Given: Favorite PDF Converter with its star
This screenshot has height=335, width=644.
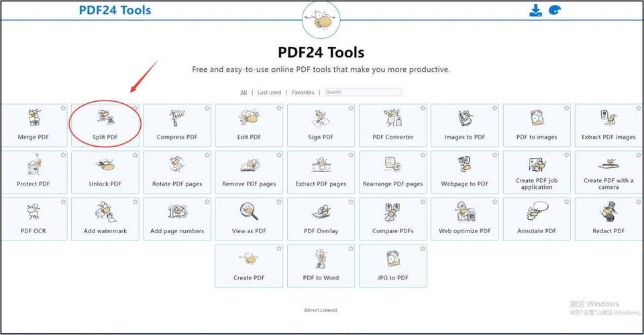Looking at the screenshot, I should [423, 109].
